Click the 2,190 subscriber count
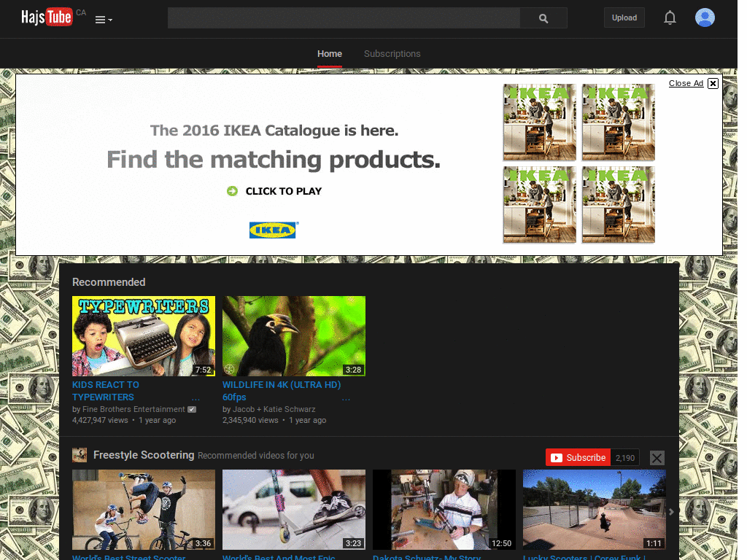This screenshot has height=560, width=747. coord(625,458)
